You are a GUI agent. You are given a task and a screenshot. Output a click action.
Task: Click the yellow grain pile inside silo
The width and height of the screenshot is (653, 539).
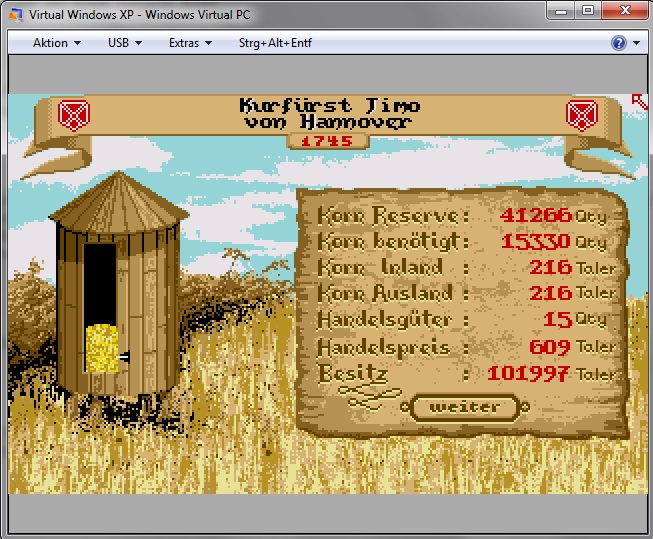pos(101,349)
